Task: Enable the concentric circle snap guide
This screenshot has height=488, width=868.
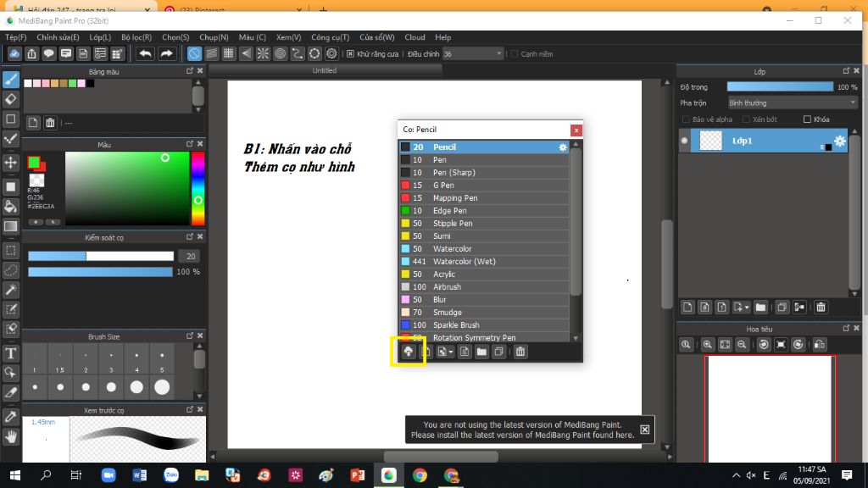Action: click(x=280, y=53)
